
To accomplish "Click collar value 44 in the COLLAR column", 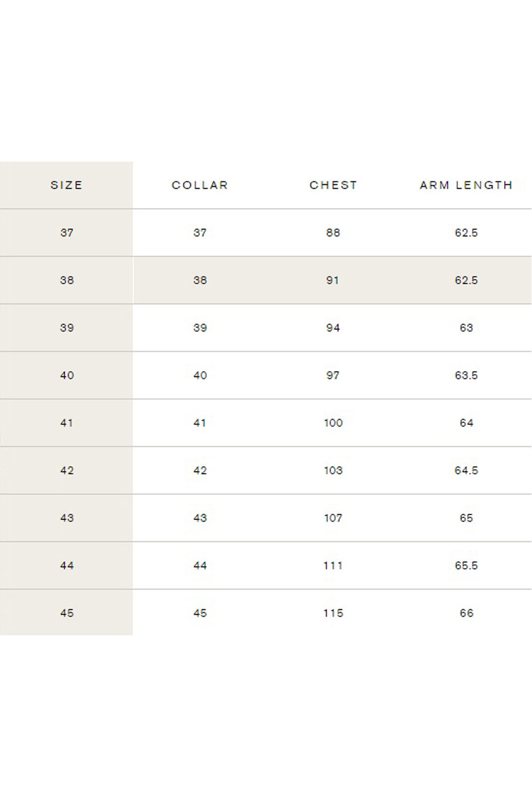I will point(200,566).
